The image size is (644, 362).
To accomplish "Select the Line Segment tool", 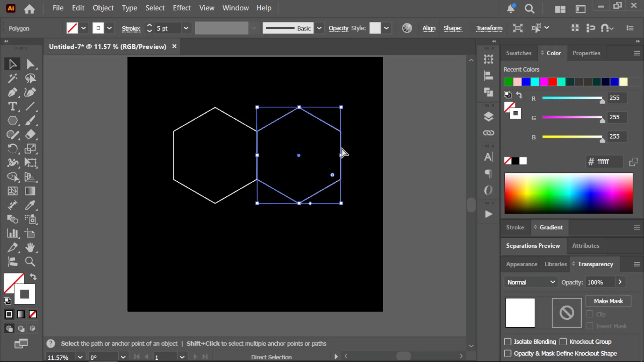I will coord(30,107).
